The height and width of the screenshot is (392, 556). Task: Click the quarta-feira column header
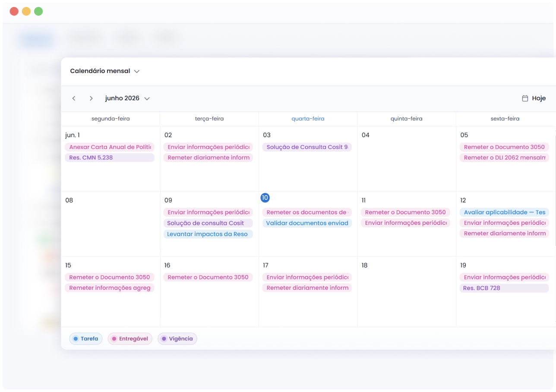pyautogui.click(x=308, y=119)
